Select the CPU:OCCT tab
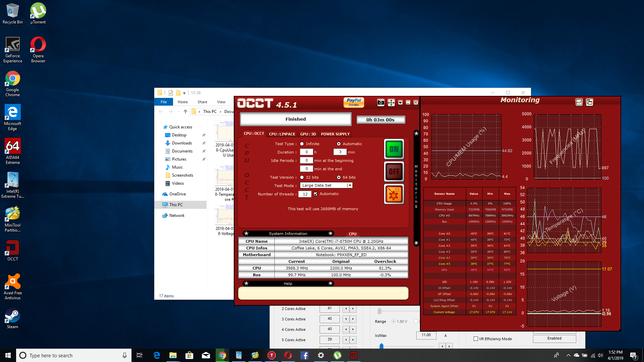 [254, 133]
